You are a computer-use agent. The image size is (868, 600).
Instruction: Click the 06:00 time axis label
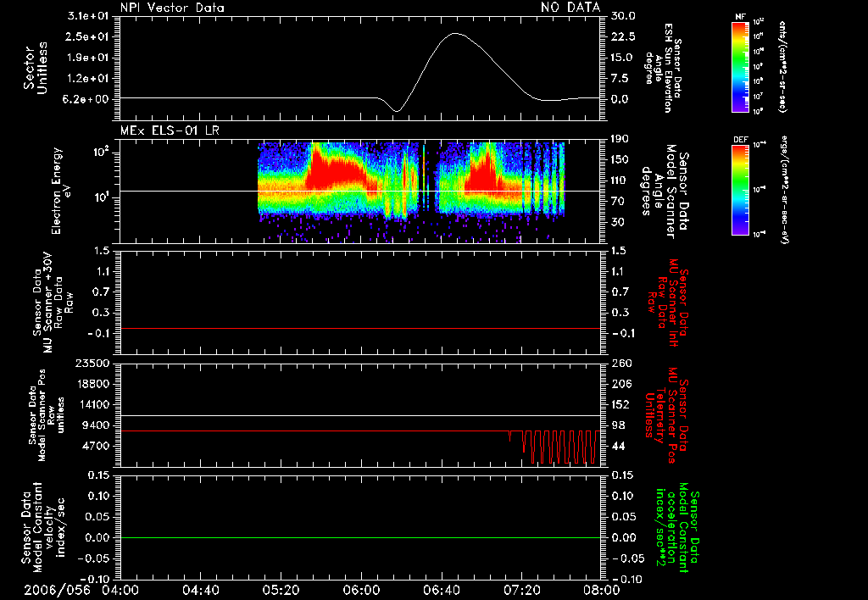click(361, 590)
